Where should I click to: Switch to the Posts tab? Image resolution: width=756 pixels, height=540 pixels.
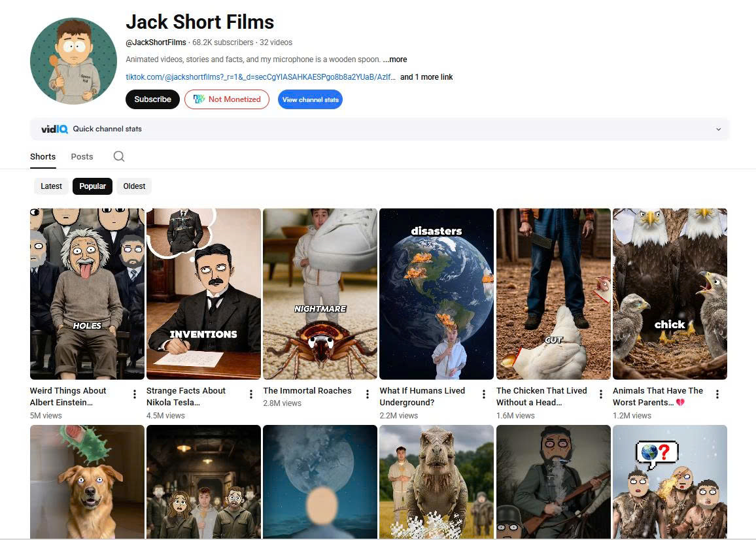tap(82, 157)
